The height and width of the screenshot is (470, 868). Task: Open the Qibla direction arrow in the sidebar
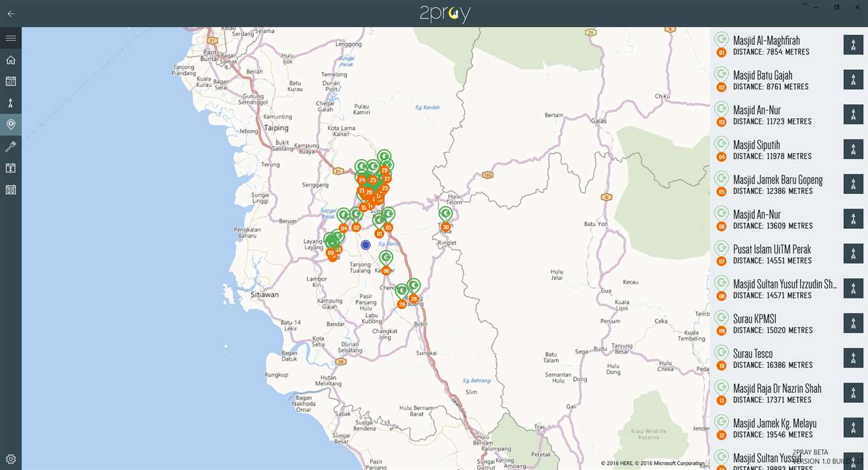(11, 103)
